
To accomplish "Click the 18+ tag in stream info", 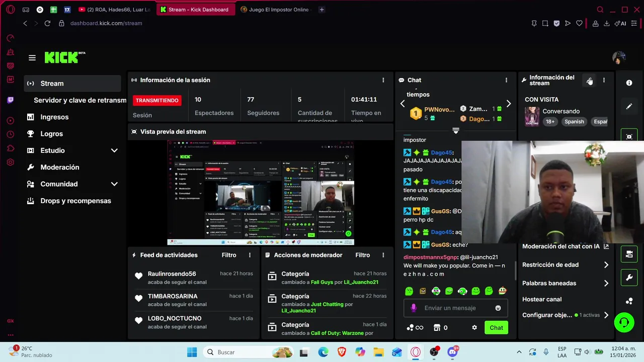I will 550,122.
